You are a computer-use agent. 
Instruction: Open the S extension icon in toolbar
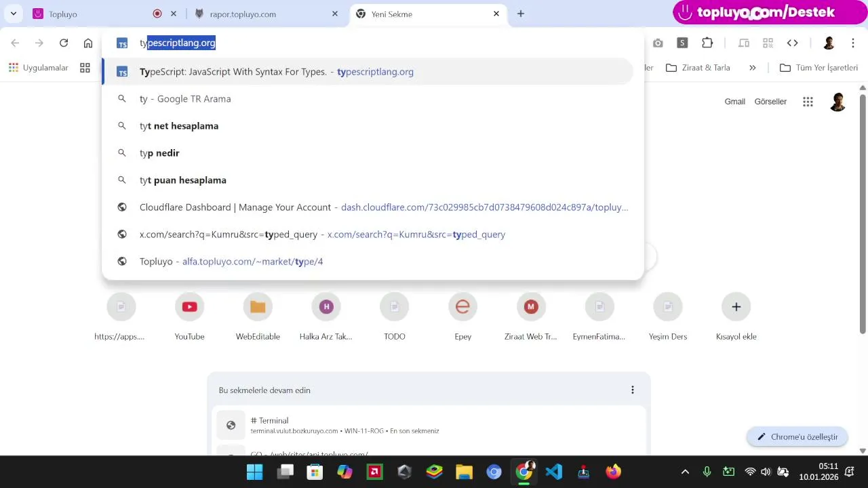682,43
